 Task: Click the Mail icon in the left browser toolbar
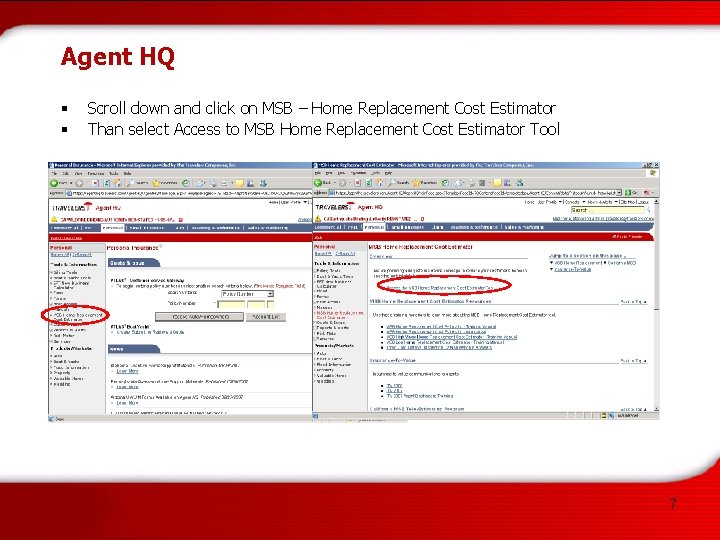(x=200, y=183)
